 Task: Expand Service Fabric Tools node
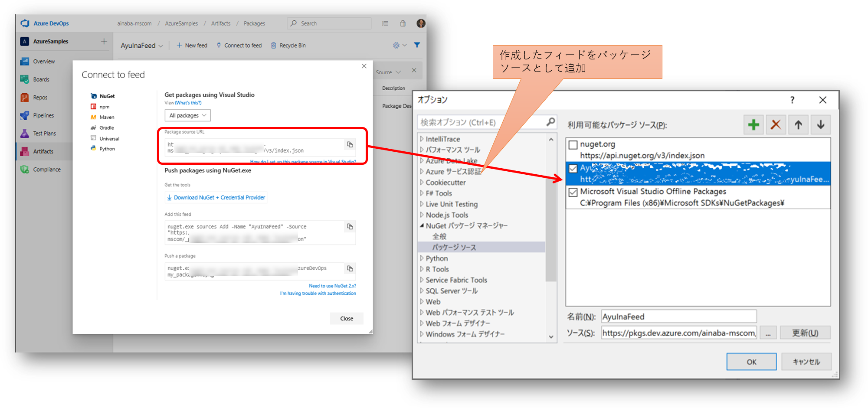pos(422,280)
